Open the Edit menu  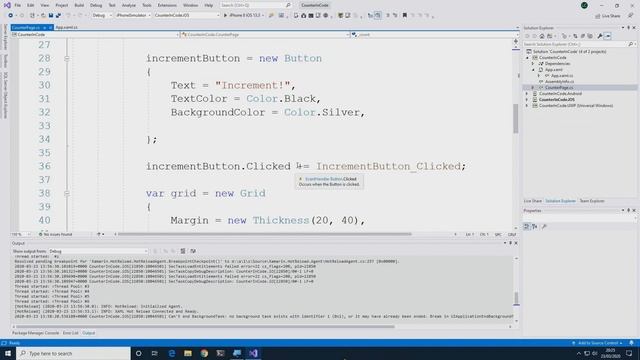(31, 5)
